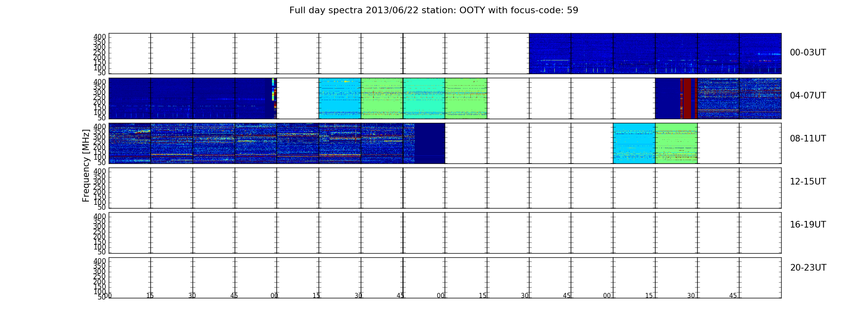Screen dimensions: 868x331
Task: Select the '16-19UT' row label
Action: click(808, 225)
